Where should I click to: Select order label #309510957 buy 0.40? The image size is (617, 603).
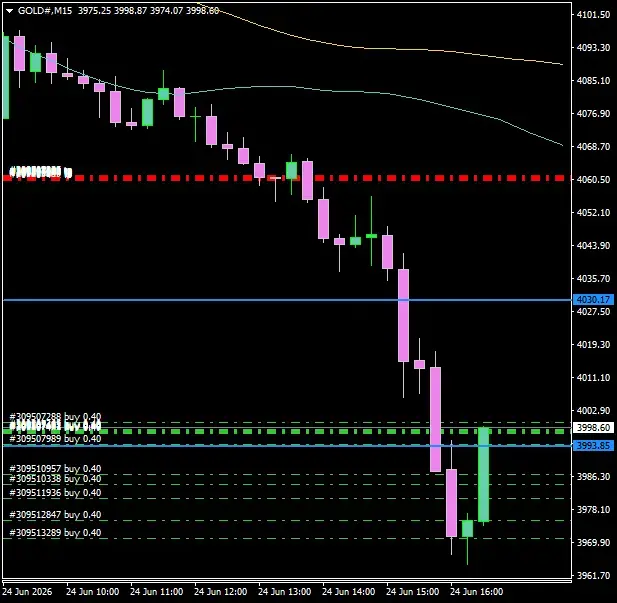55,468
